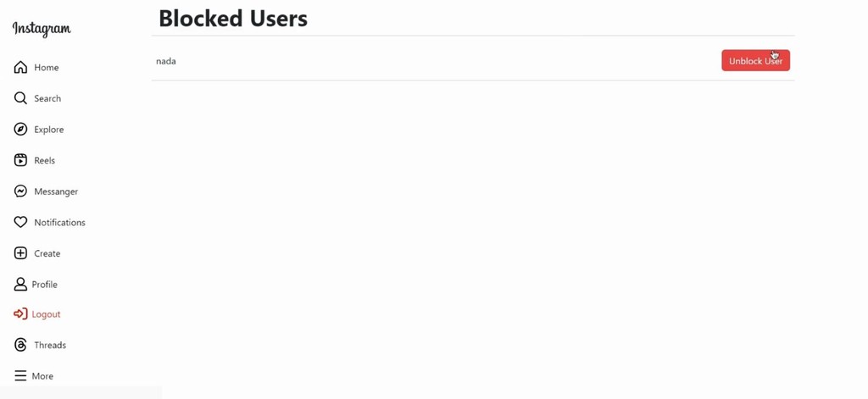Unblock User nada with red button

coord(755,61)
